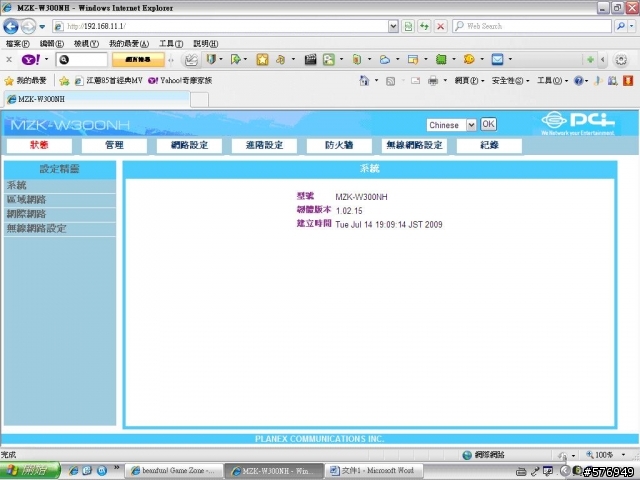Click the film clapperboard toolbar icon
The image size is (640, 480).
tap(310, 60)
